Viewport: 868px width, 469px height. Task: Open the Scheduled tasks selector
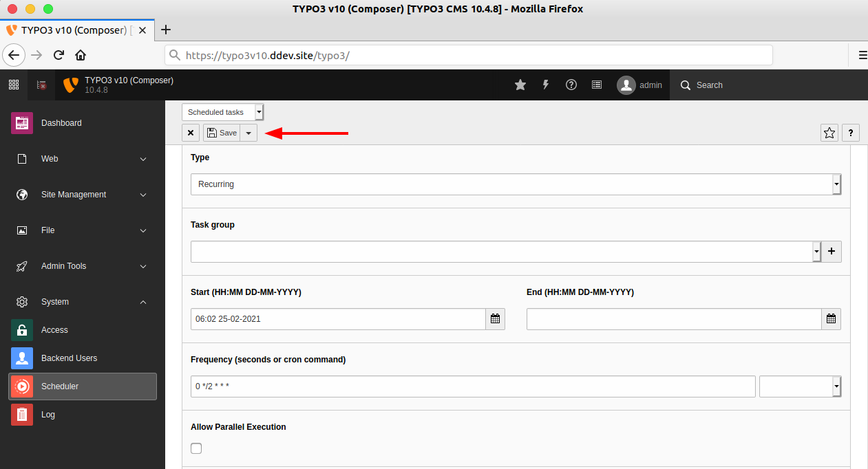pyautogui.click(x=222, y=112)
